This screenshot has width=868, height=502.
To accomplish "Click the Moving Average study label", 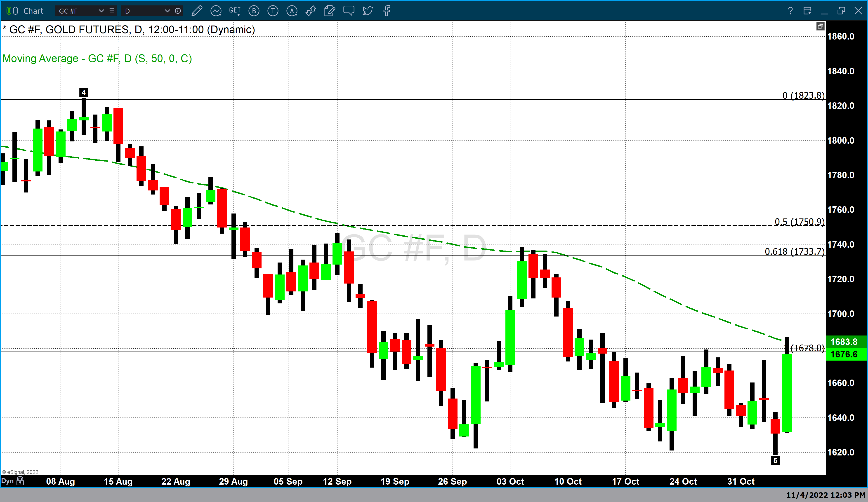I will [x=97, y=59].
